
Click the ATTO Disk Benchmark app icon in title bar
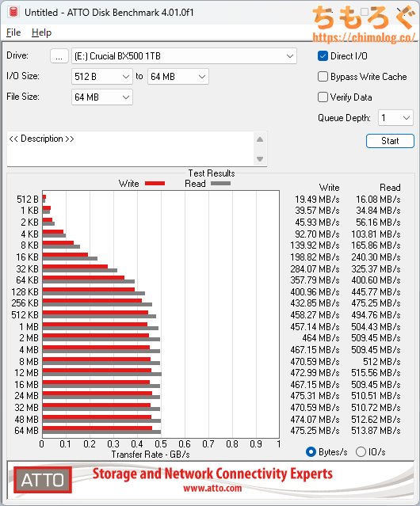[x=13, y=12]
